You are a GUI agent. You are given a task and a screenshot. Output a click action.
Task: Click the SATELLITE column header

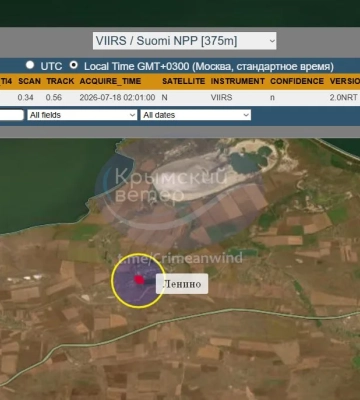(x=183, y=81)
